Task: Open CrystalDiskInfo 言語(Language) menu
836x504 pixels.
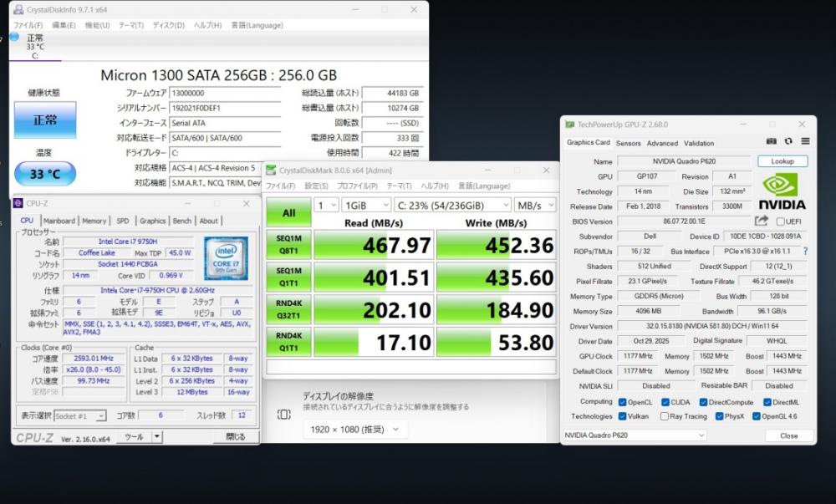Action: coord(257,25)
